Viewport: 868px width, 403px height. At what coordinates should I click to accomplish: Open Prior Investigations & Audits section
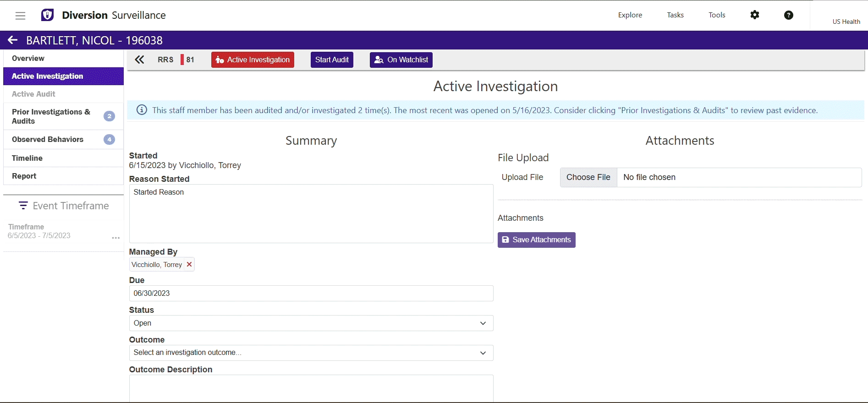[x=51, y=116]
